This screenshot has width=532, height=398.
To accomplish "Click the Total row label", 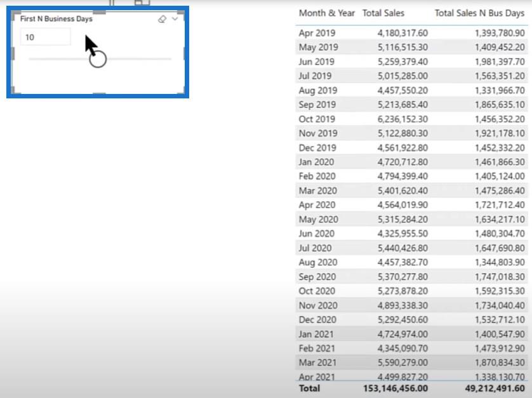I will click(309, 388).
